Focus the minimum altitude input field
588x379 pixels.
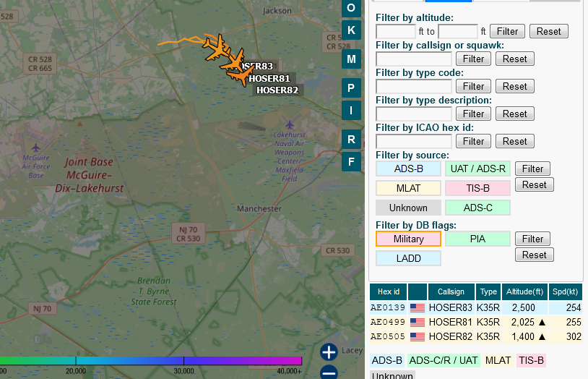(x=395, y=31)
